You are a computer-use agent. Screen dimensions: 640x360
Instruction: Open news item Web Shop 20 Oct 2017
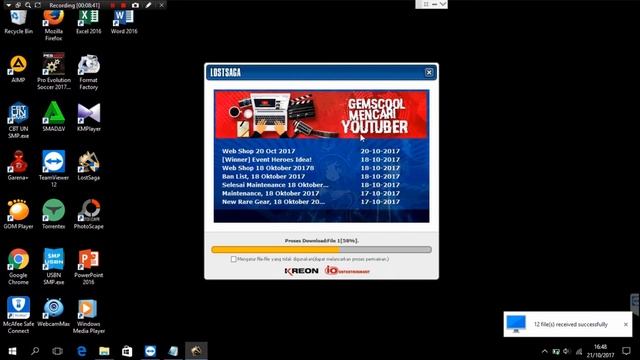[259, 151]
